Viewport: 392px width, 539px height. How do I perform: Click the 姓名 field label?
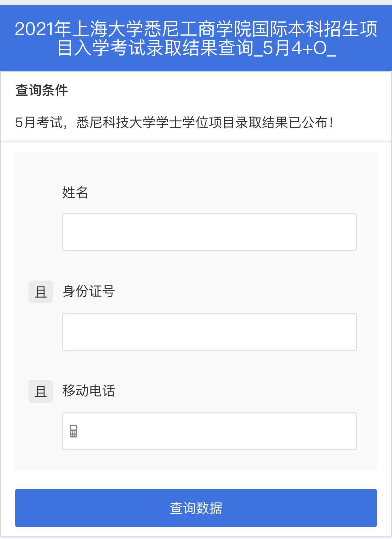[75, 192]
